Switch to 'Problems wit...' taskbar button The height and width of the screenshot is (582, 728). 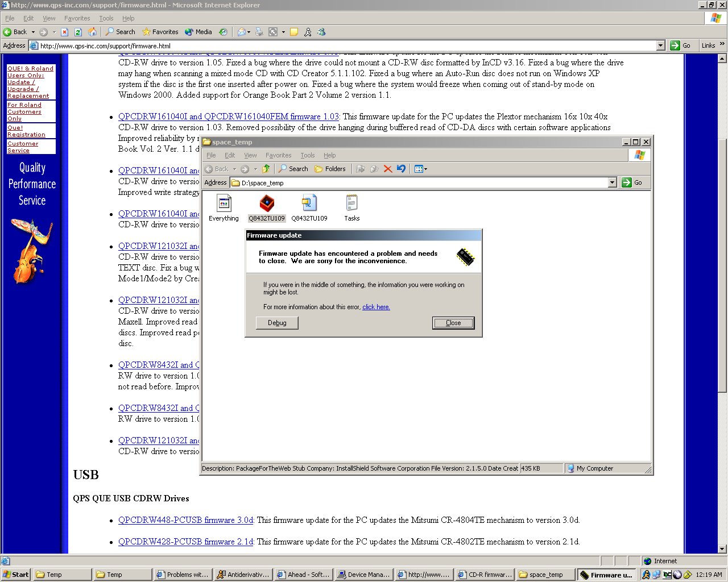tap(183, 575)
